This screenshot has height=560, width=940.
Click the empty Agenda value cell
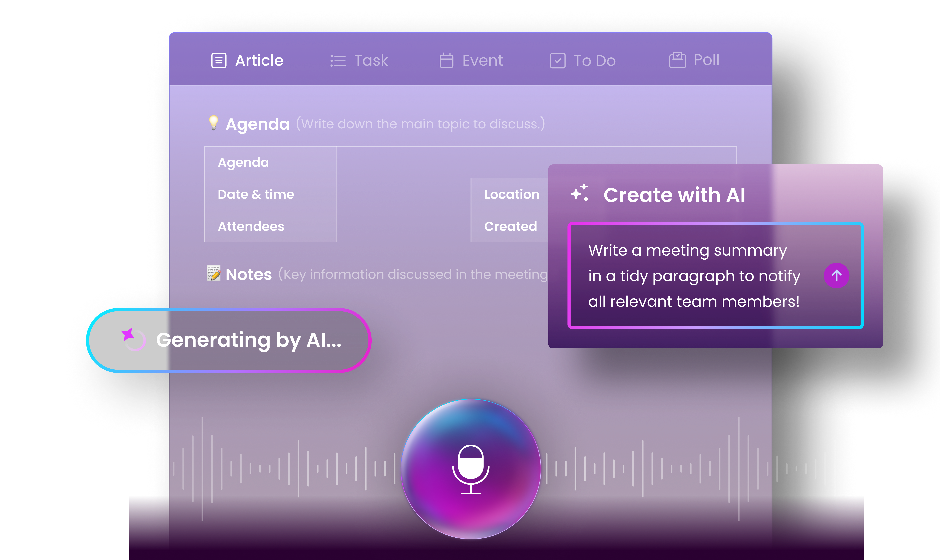(x=442, y=162)
